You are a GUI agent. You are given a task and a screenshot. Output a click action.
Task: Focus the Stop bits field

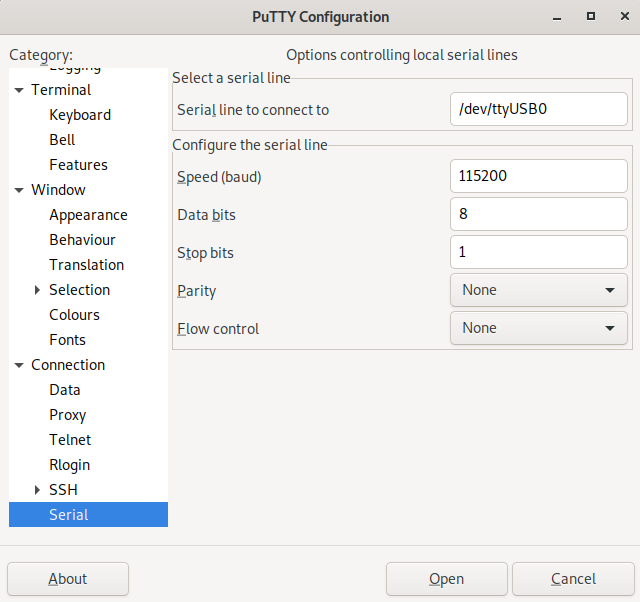tap(538, 252)
